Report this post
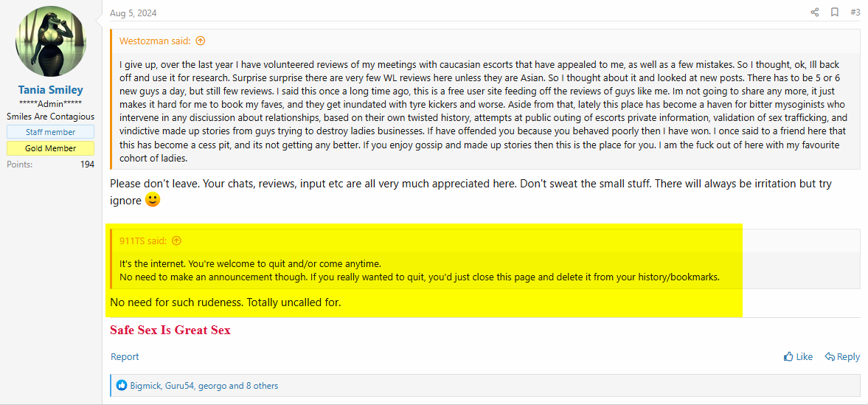This screenshot has width=868, height=405. [x=125, y=357]
